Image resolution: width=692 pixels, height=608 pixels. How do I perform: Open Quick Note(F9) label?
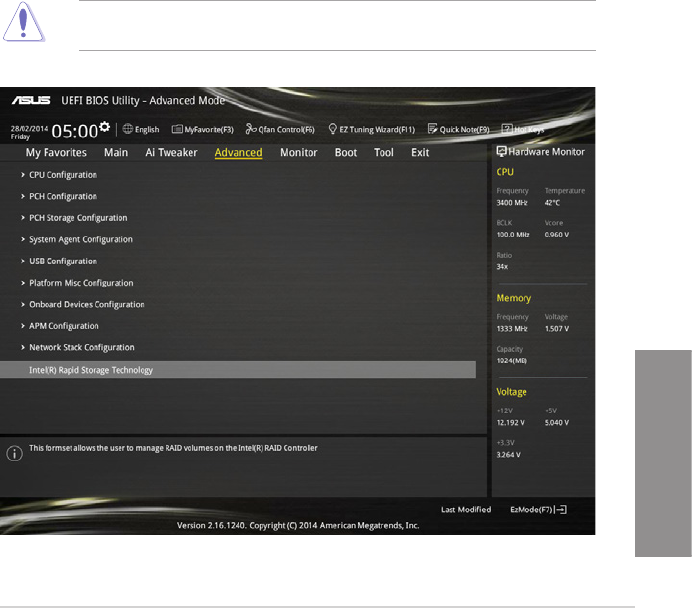pyautogui.click(x=464, y=129)
